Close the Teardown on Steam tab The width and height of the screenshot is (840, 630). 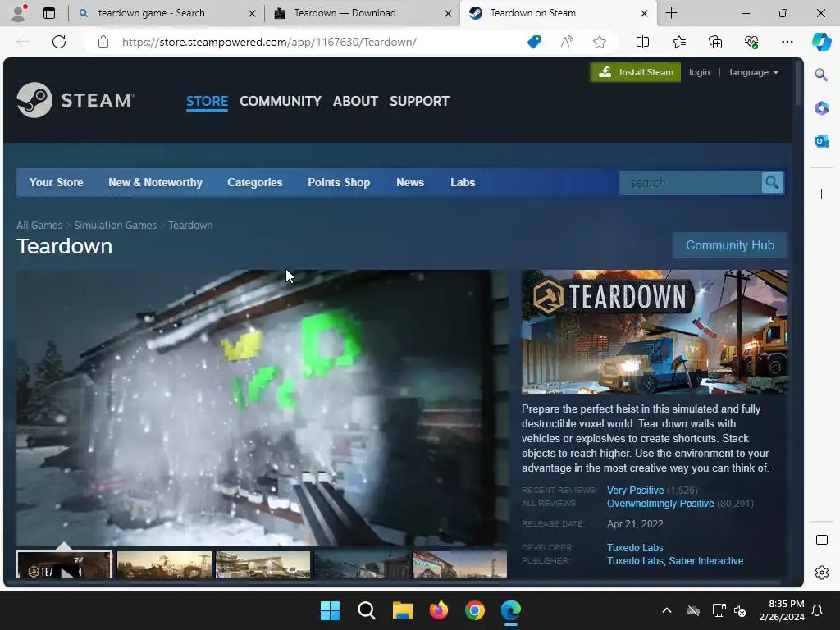[x=645, y=13]
